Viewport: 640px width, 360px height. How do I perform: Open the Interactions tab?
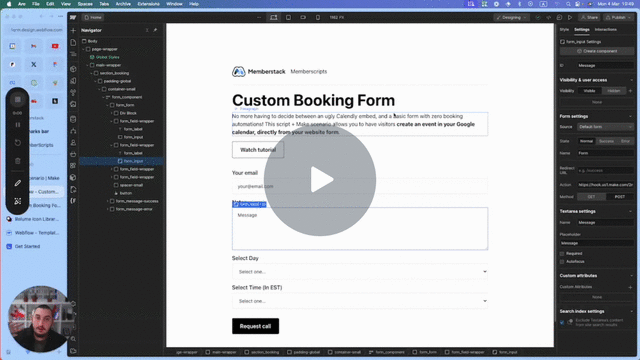pyautogui.click(x=605, y=30)
